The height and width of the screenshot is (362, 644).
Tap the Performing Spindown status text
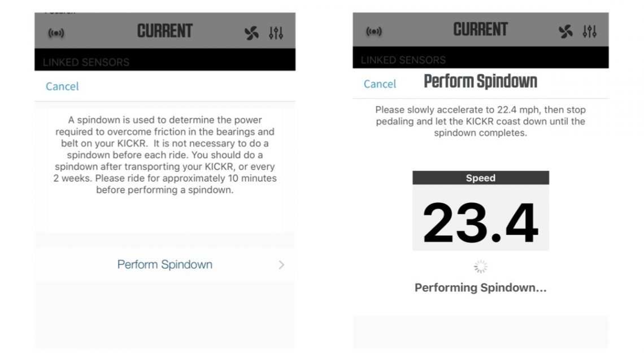tap(480, 287)
